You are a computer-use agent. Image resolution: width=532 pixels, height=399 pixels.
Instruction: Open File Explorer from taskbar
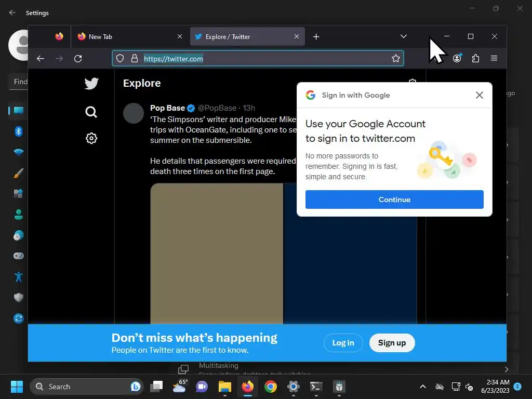coord(224,387)
